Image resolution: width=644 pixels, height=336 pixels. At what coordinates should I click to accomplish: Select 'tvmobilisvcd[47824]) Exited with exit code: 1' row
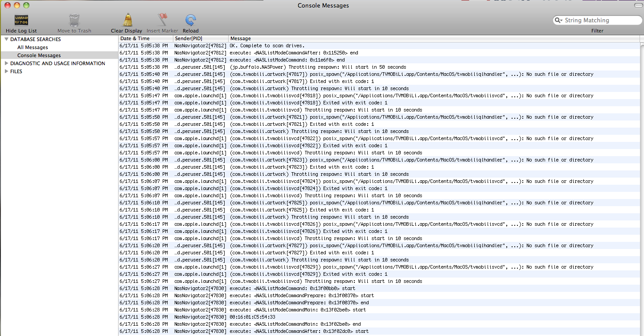click(x=379, y=188)
